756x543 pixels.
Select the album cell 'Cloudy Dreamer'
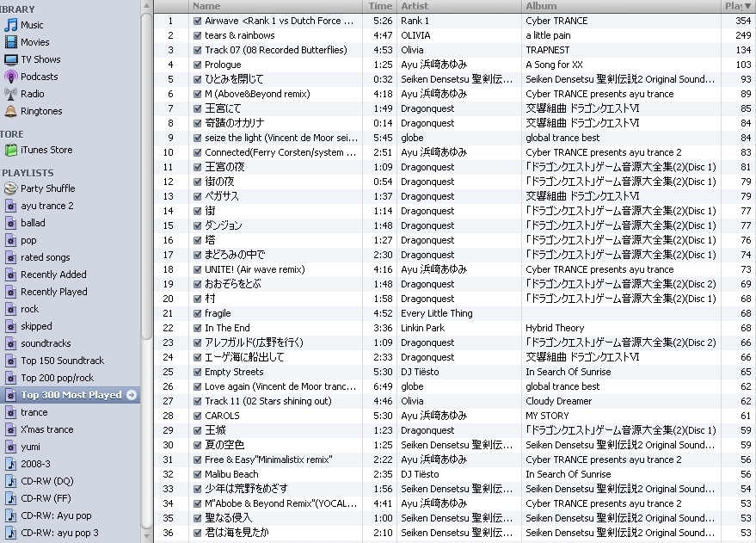(559, 401)
